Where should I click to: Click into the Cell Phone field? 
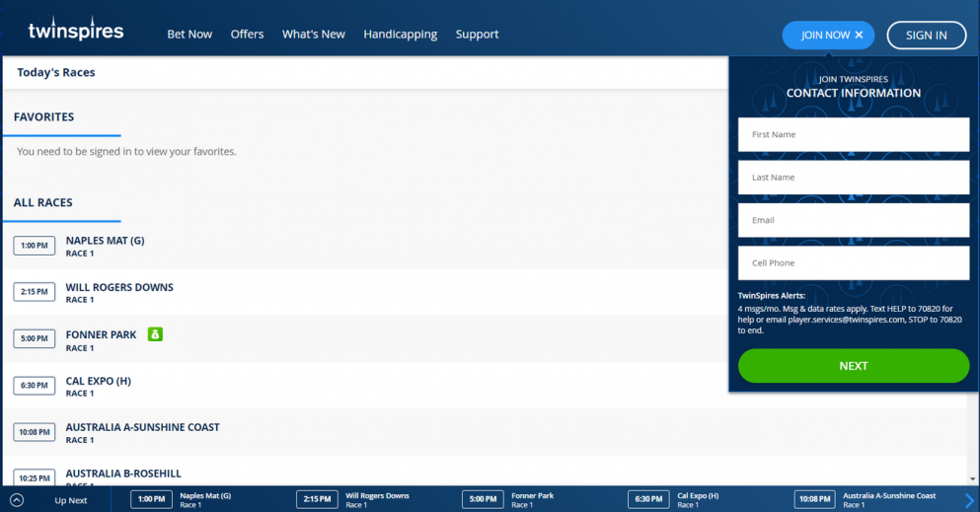coord(853,262)
